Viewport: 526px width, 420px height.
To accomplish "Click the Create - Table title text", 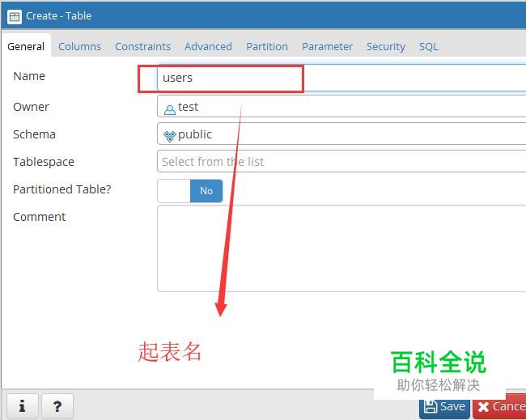I will tap(59, 15).
